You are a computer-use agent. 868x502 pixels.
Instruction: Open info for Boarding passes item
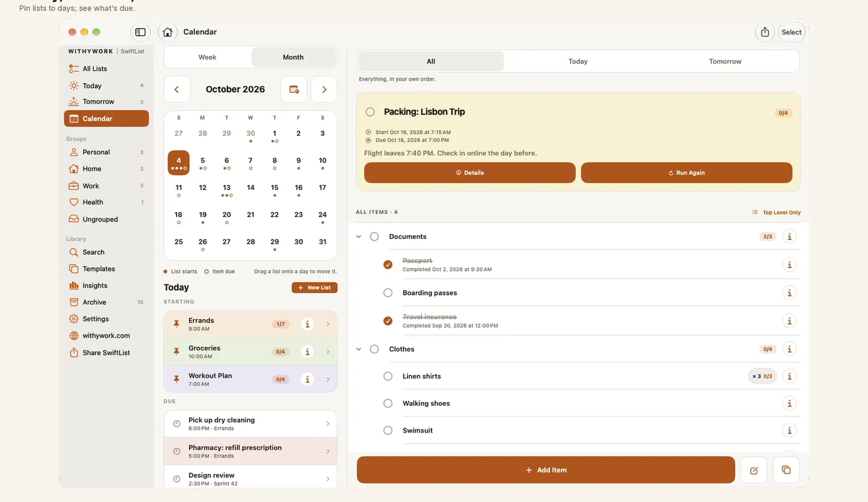point(789,293)
